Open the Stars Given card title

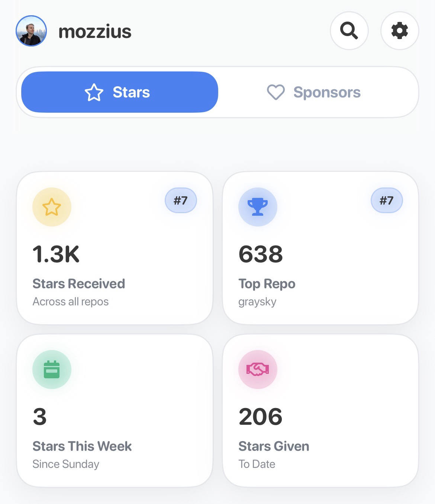coord(274,446)
